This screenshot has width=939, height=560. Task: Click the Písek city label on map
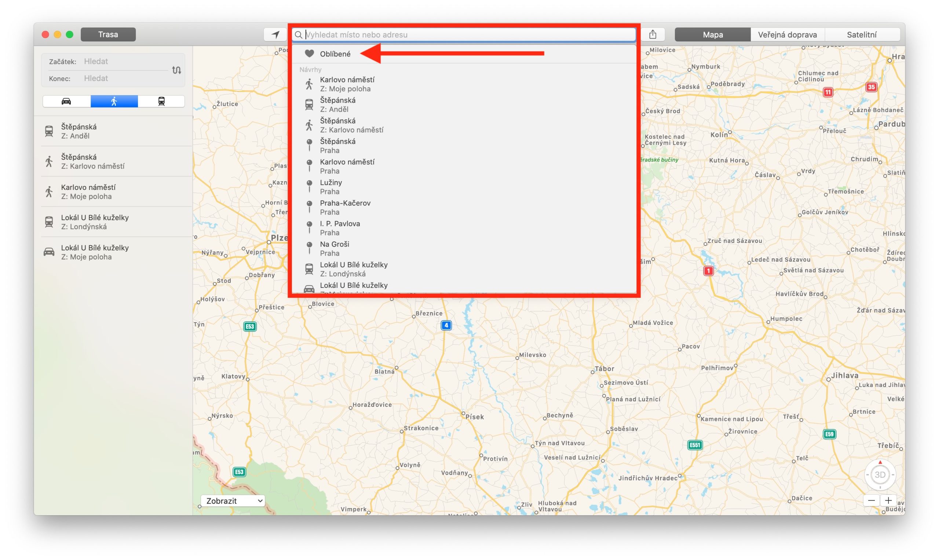click(474, 417)
